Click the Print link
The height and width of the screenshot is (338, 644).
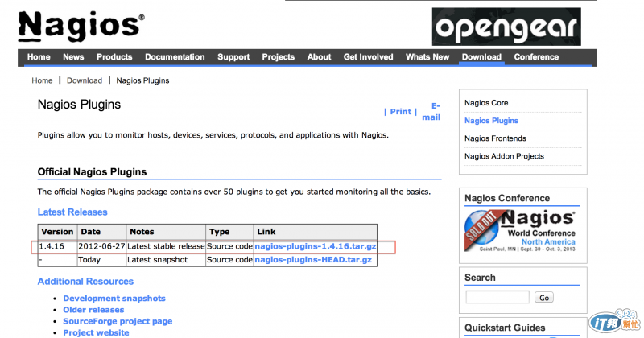pyautogui.click(x=400, y=112)
